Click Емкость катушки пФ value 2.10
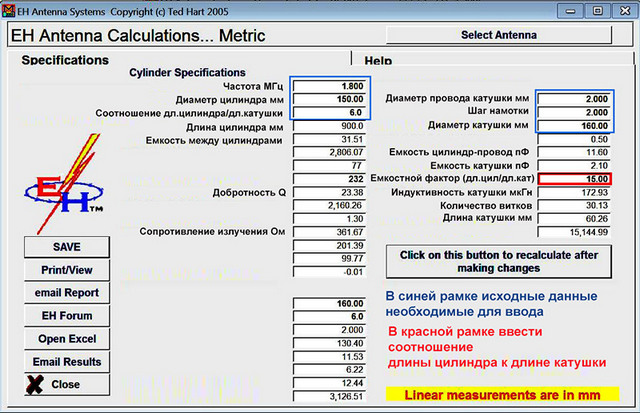 point(574,165)
